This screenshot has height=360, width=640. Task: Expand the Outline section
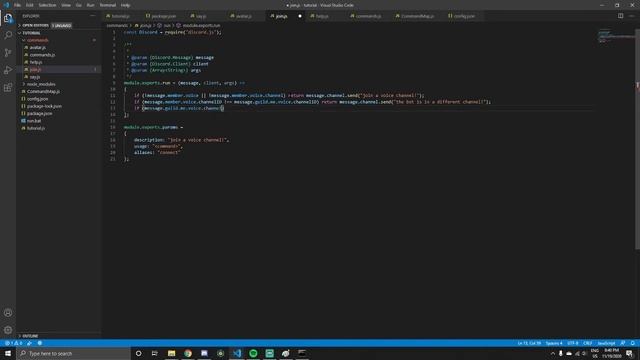coord(30,336)
